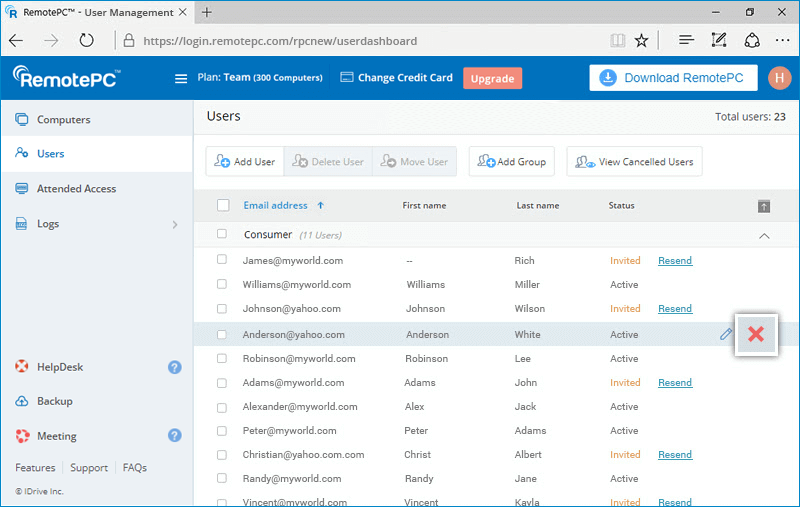Resend the invite to Adams@myworld.com
800x507 pixels.
(675, 383)
